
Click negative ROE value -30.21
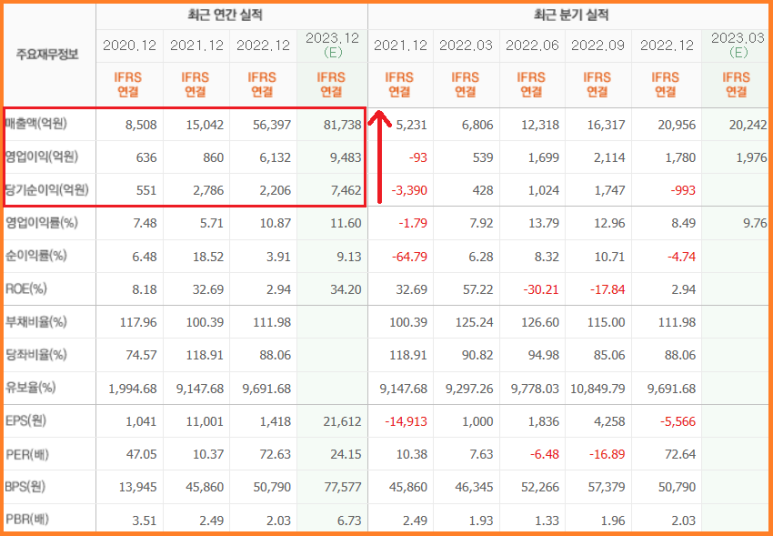pos(543,289)
